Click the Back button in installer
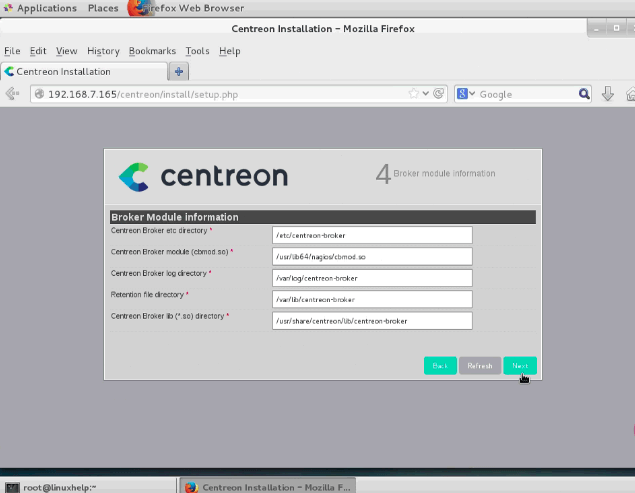635x493 pixels. (440, 366)
